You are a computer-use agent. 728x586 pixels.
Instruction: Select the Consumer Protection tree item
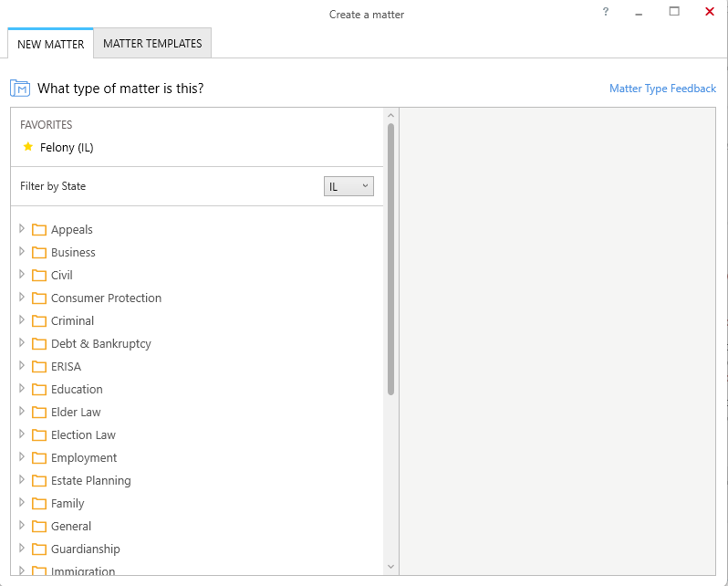click(106, 298)
